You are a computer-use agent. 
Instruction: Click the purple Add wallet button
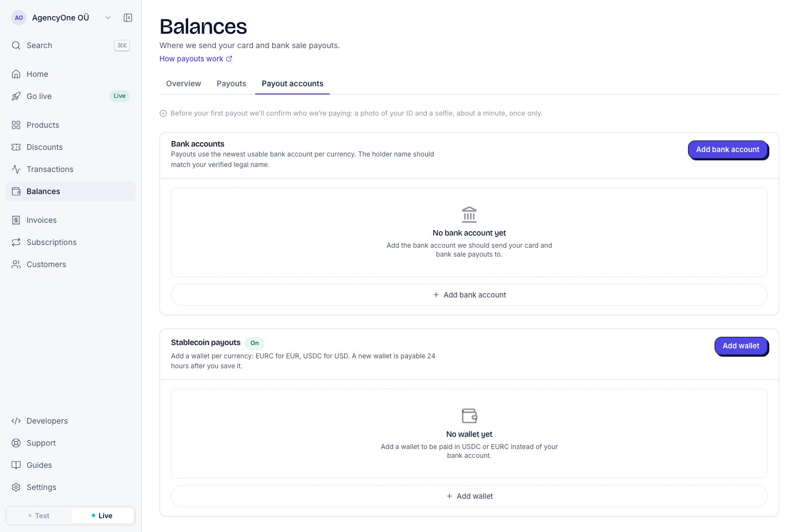tap(741, 346)
